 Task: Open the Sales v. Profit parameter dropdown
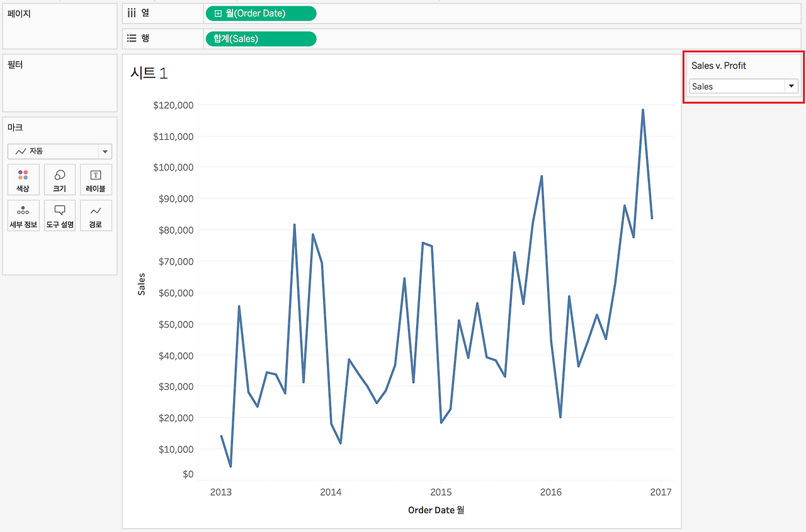[x=744, y=86]
